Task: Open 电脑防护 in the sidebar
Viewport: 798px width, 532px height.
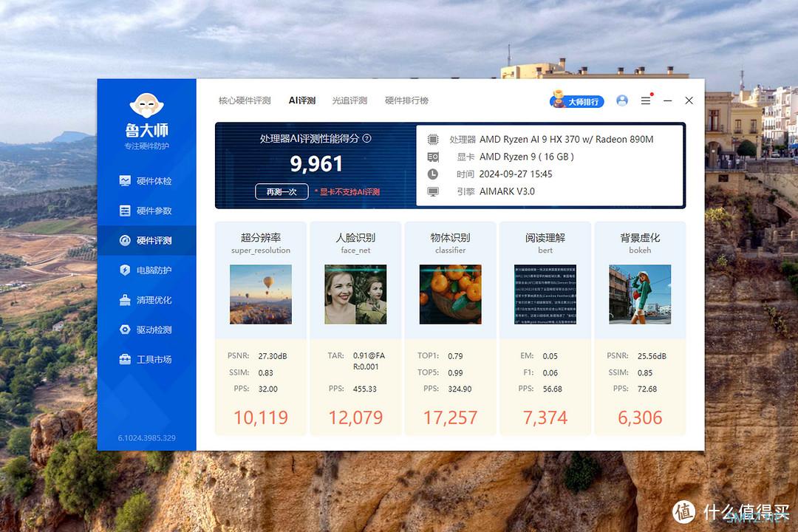Action: coord(146,270)
